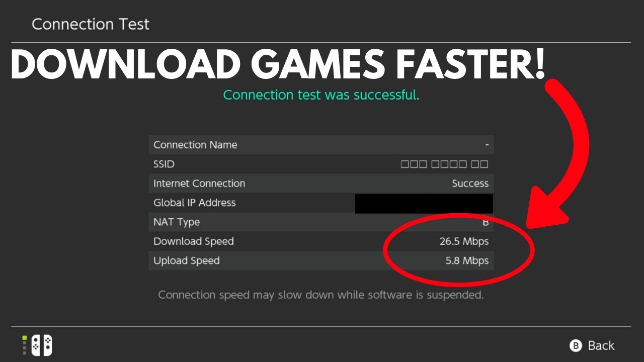The height and width of the screenshot is (362, 644).
Task: Click the Joy-Con controller icon
Action: click(x=42, y=345)
